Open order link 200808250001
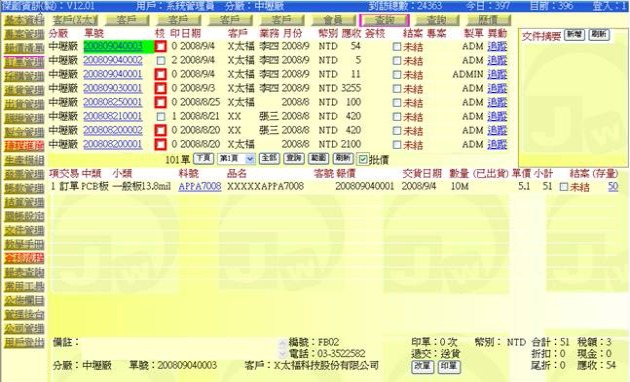Viewport: 630px width, 382px height. pos(113,102)
